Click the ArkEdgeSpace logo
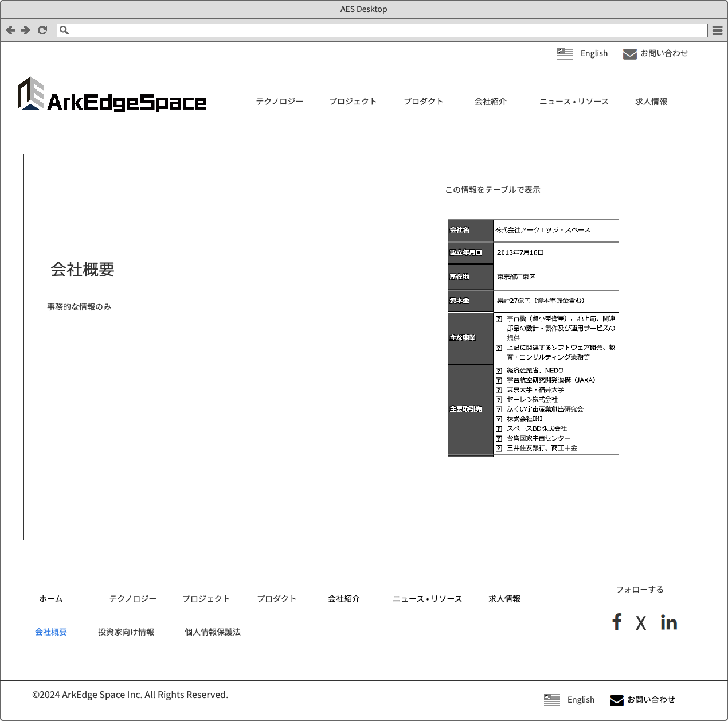Image resolution: width=728 pixels, height=721 pixels. coord(112,95)
